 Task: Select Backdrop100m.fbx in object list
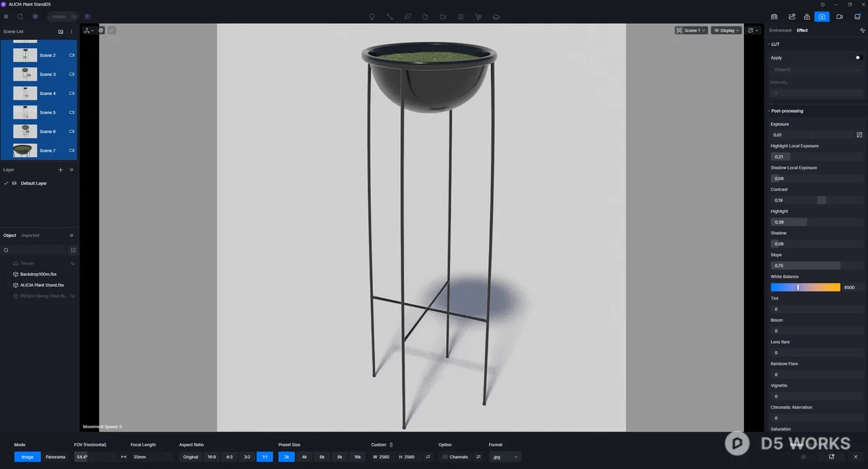(39, 274)
